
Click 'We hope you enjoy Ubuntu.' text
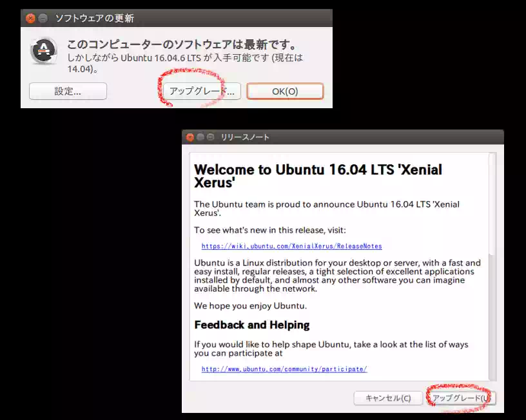(x=250, y=306)
